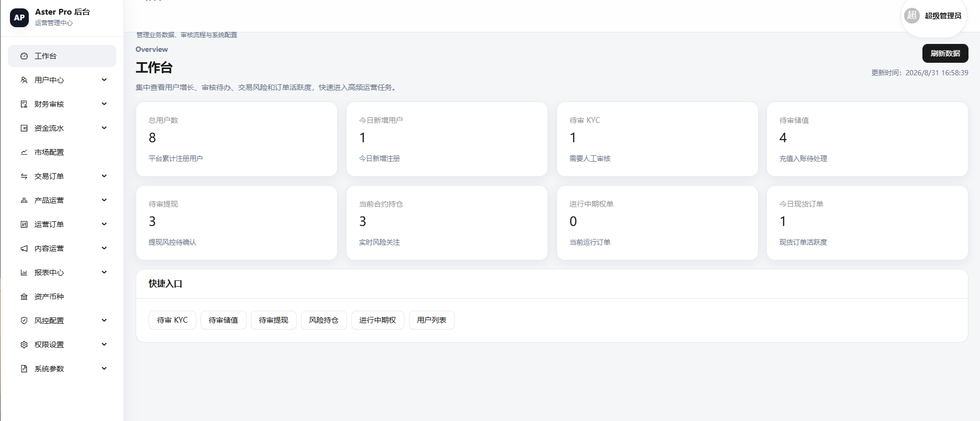
Task: Expand the 系统参数 submenu chevron
Action: [x=104, y=369]
